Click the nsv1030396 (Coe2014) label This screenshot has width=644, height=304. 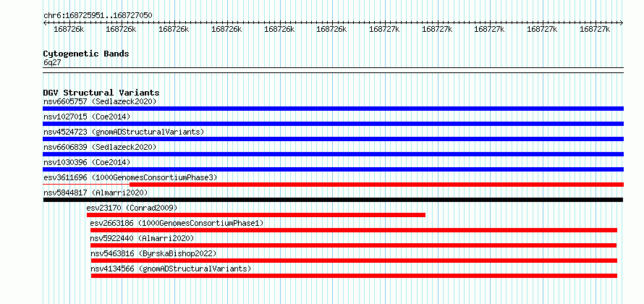pyautogui.click(x=87, y=162)
